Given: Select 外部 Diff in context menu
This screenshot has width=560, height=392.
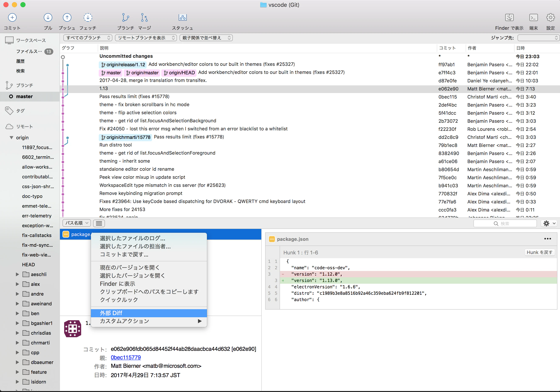Looking at the screenshot, I should [x=149, y=313].
